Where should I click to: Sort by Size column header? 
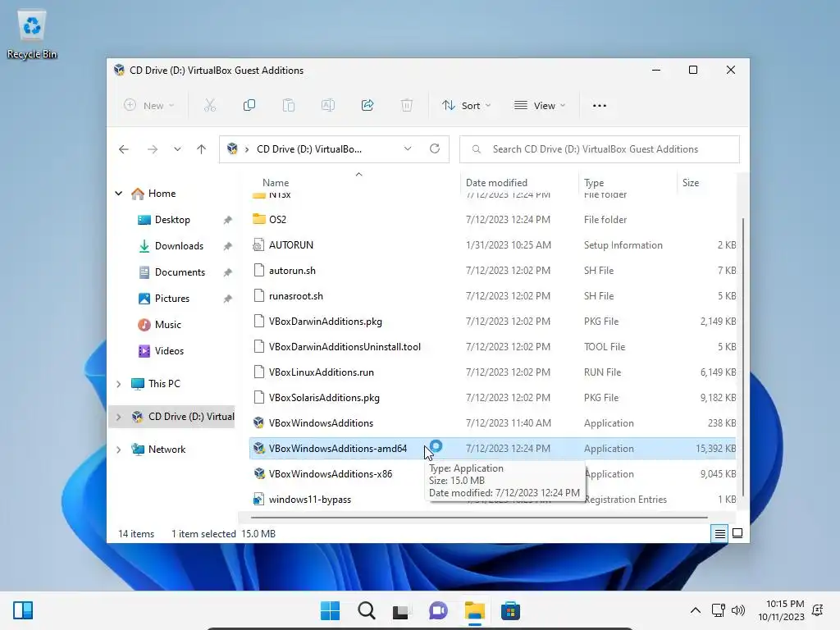tap(691, 183)
